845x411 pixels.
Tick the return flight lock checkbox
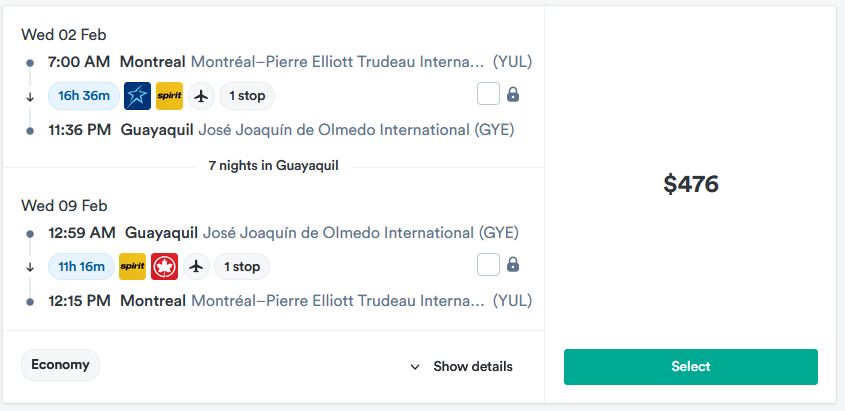coord(488,264)
